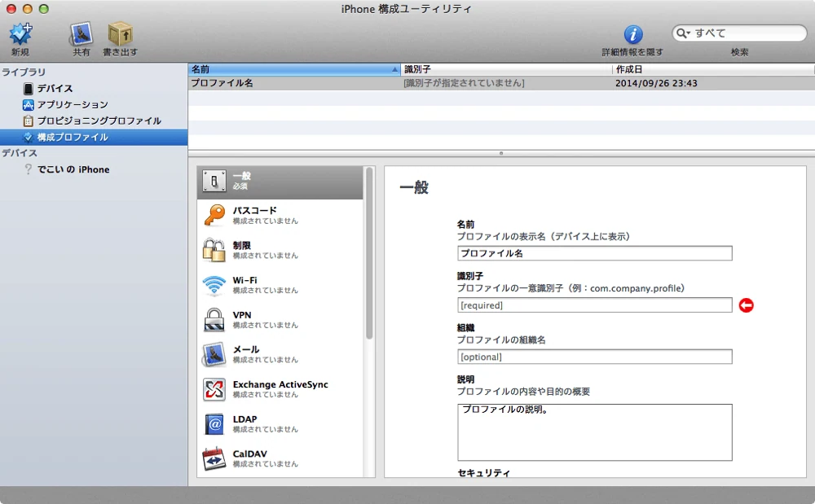This screenshot has width=815, height=504.
Task: Select the Exchange ActiveSync icon
Action: pos(214,389)
